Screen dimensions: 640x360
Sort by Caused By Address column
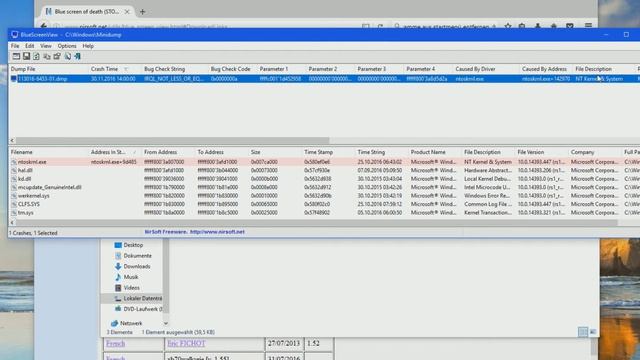point(546,69)
